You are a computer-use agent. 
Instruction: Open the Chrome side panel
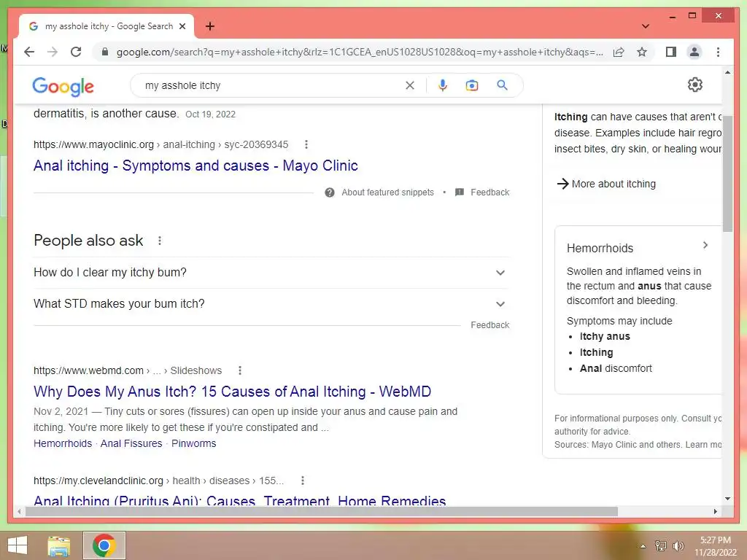click(671, 52)
